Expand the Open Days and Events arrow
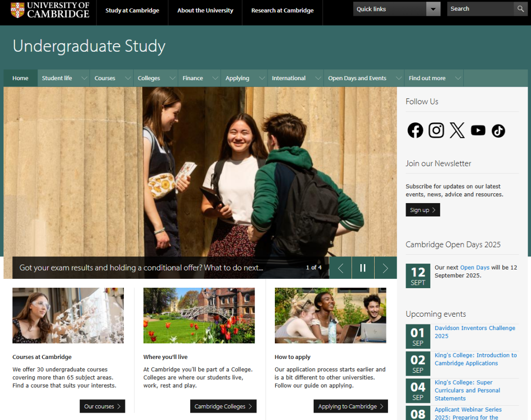The image size is (531, 420). click(399, 78)
